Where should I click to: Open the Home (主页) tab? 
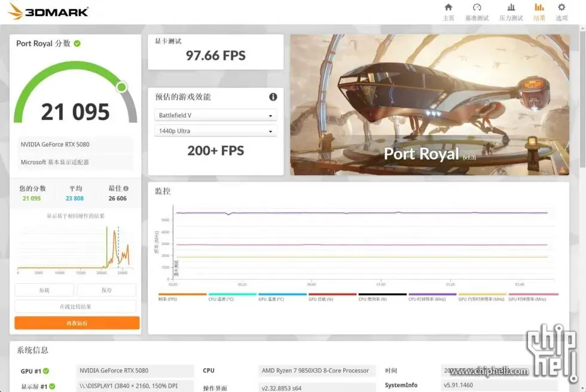[x=448, y=12]
